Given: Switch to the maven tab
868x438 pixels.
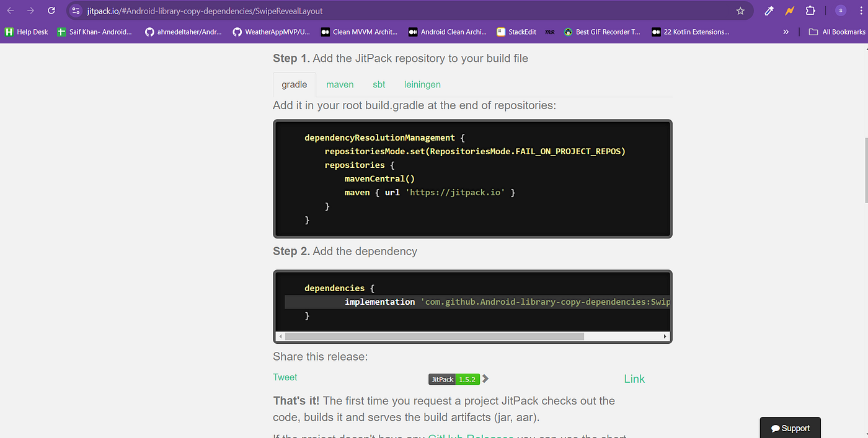Looking at the screenshot, I should [x=340, y=84].
